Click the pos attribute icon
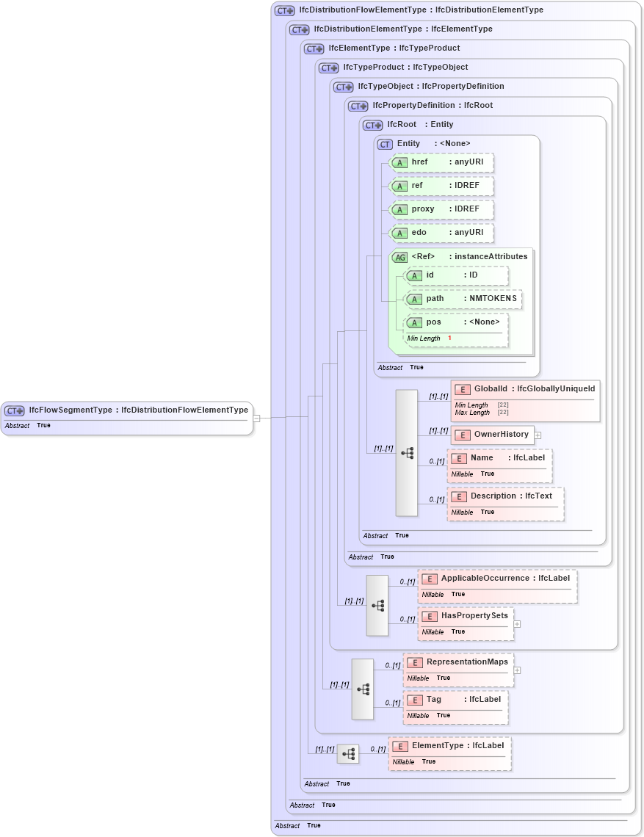 coord(415,322)
